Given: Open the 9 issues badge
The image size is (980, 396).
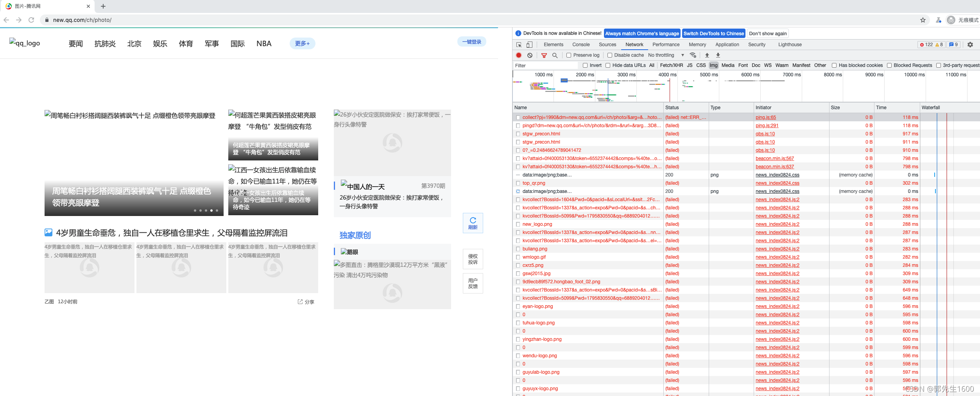Looking at the screenshot, I should coord(953,45).
